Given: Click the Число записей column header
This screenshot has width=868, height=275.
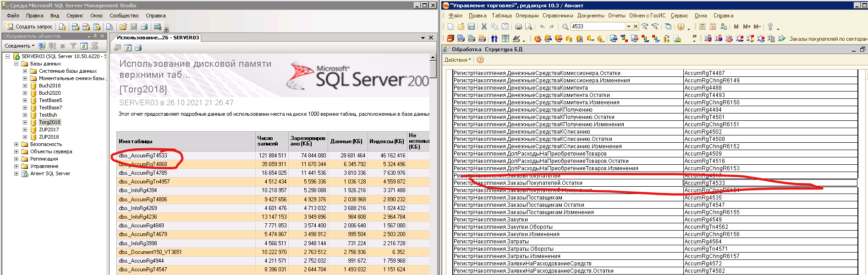Looking at the screenshot, I should tap(271, 141).
